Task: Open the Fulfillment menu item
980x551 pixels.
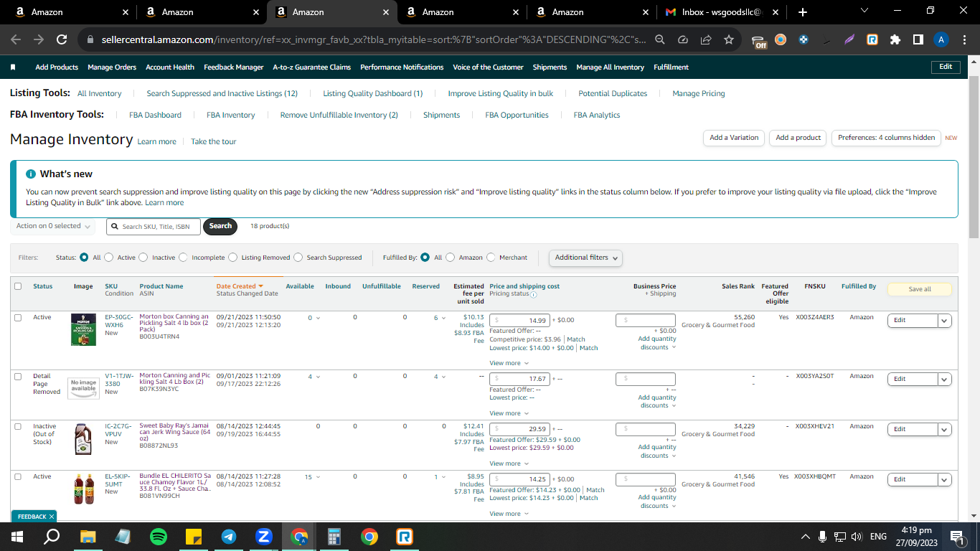Action: [671, 67]
